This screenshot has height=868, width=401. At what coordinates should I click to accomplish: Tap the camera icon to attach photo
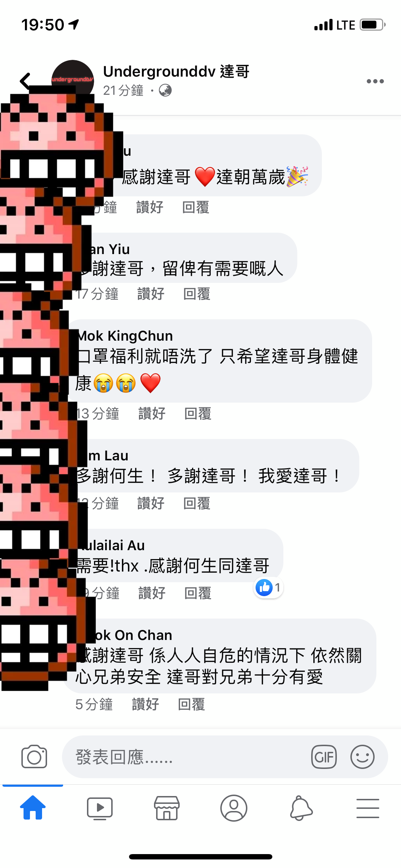click(34, 756)
